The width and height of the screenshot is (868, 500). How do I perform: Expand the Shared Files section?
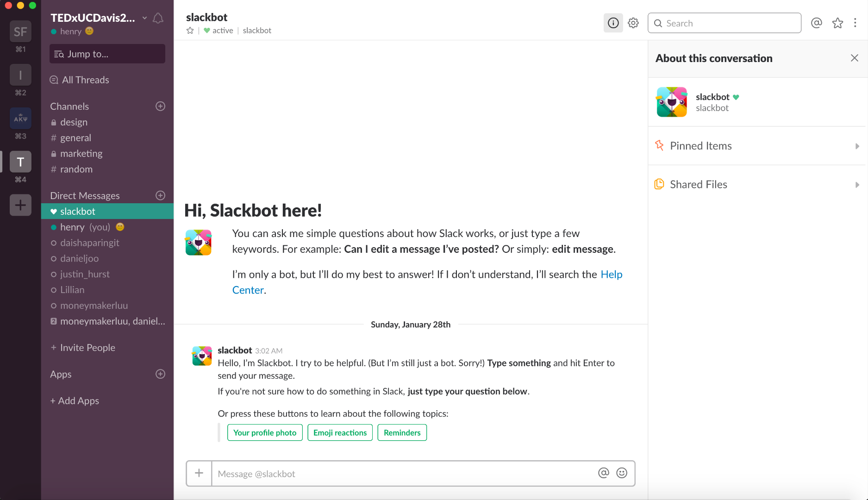[x=757, y=184]
